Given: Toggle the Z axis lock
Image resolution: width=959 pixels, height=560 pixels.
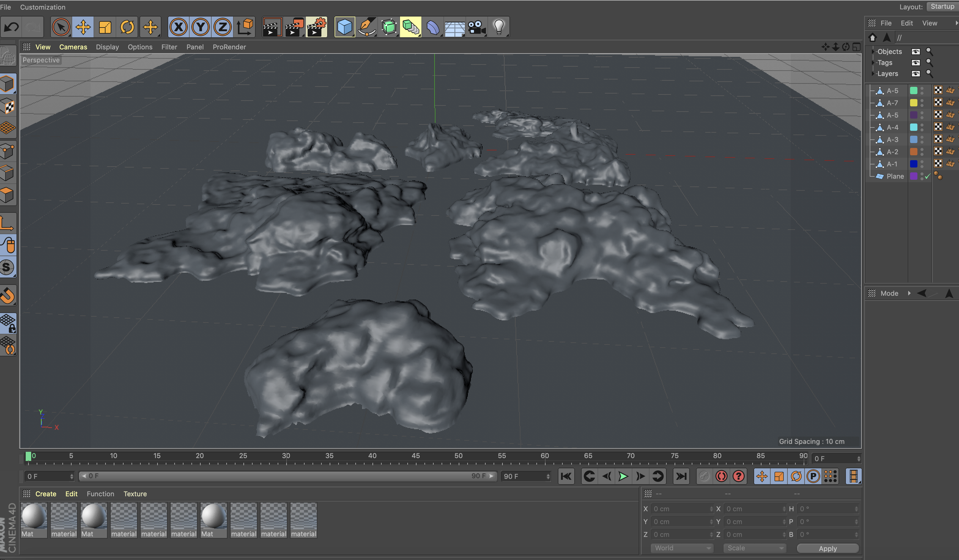Looking at the screenshot, I should coord(223,27).
